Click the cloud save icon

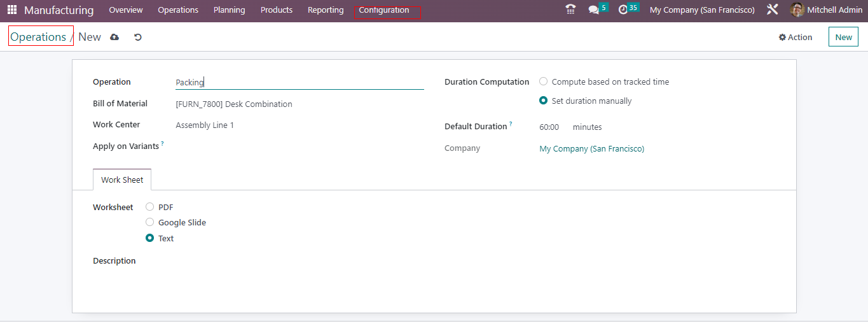point(114,37)
